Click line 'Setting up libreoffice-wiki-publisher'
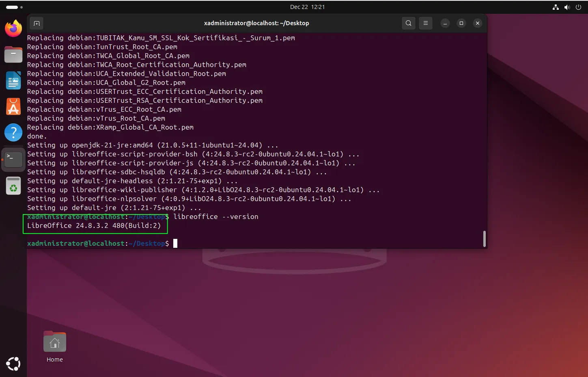 point(203,190)
